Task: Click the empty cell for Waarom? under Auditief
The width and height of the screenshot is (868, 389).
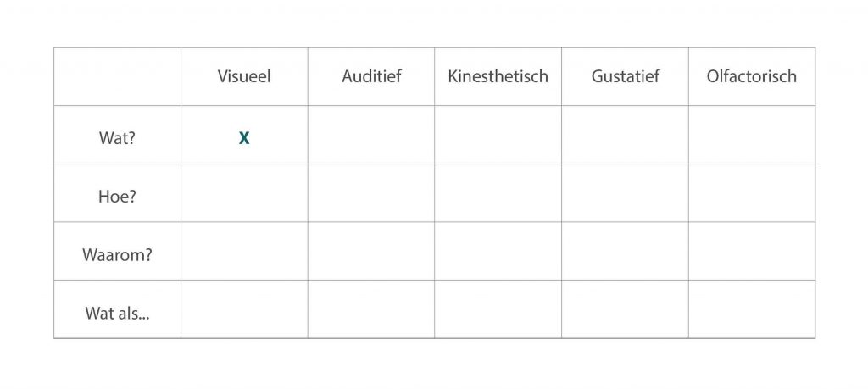Action: coord(371,251)
